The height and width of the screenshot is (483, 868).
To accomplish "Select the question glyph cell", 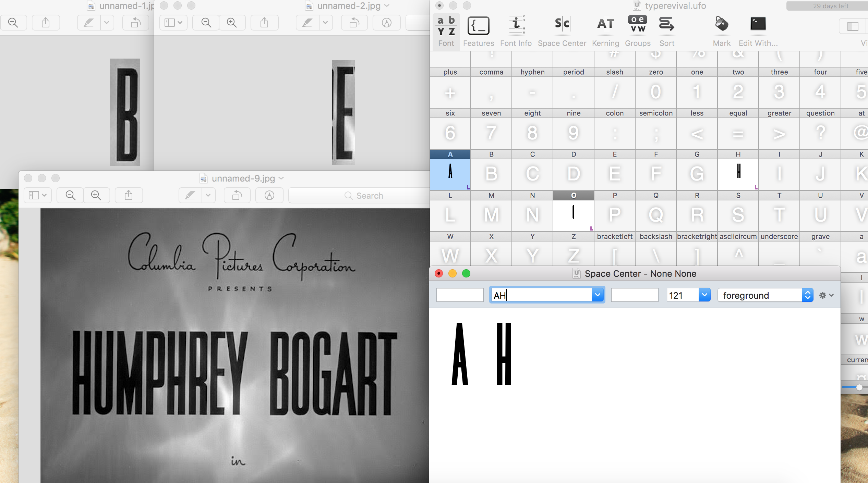I will [820, 129].
